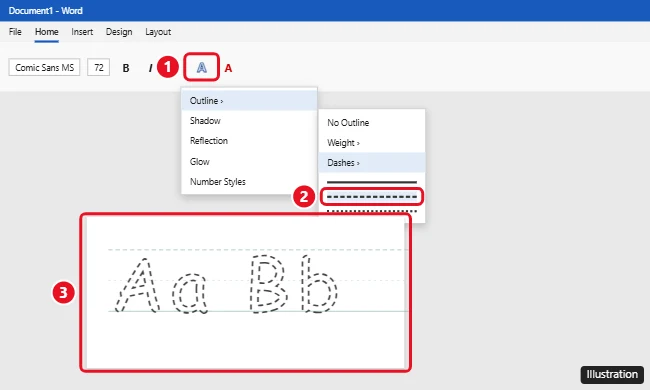
Task: Pick the dashed line style
Action: pos(372,196)
